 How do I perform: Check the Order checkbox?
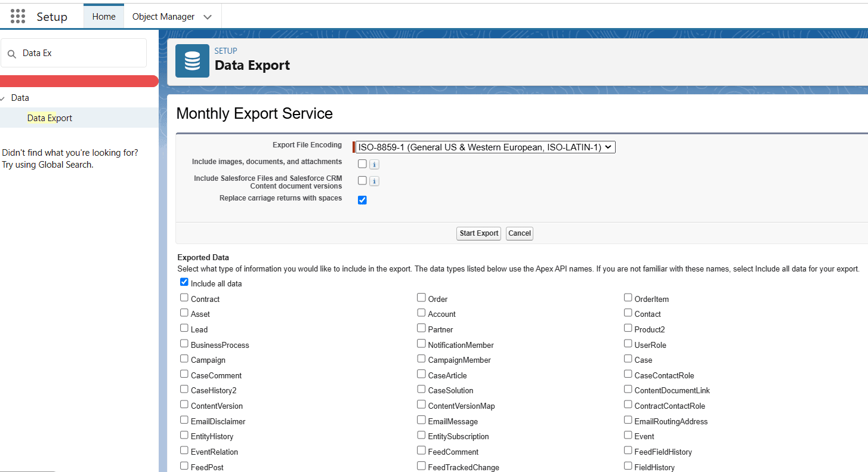pos(422,297)
